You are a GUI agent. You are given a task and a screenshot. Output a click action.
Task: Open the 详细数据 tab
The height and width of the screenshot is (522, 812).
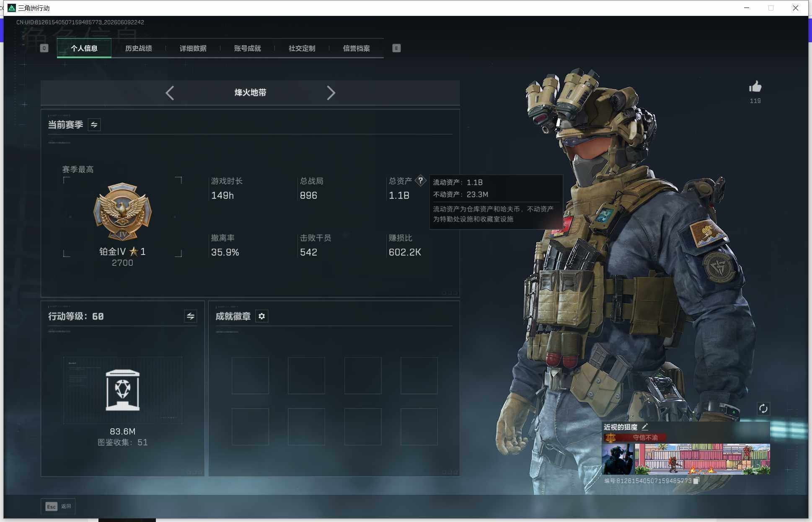coord(193,48)
